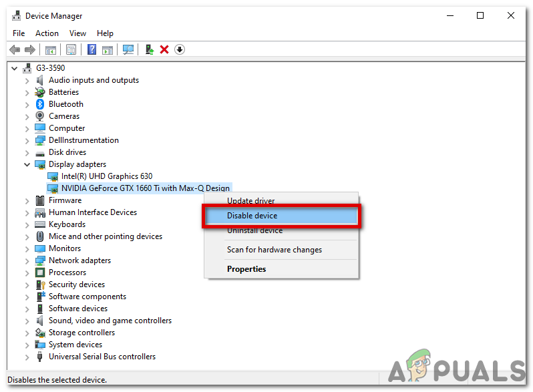The image size is (533, 392).
Task: Click the Mice and other pointing devices icon
Action: pos(40,236)
